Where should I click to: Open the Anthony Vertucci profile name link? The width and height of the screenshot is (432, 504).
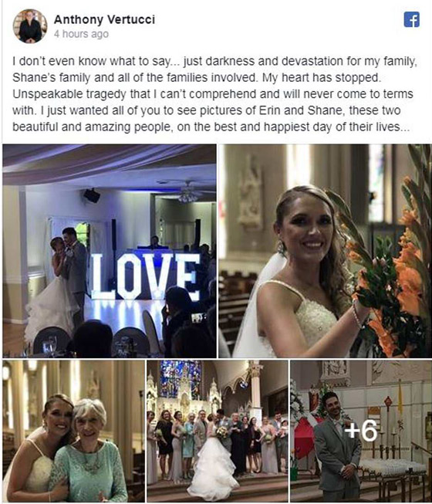[104, 19]
